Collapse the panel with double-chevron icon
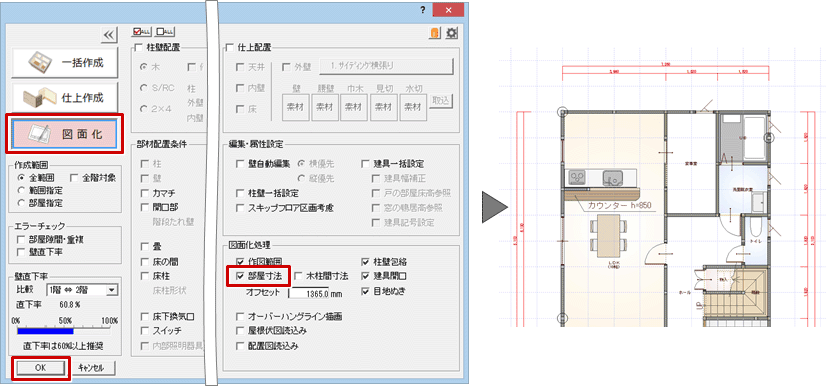The height and width of the screenshot is (386, 826). (109, 34)
